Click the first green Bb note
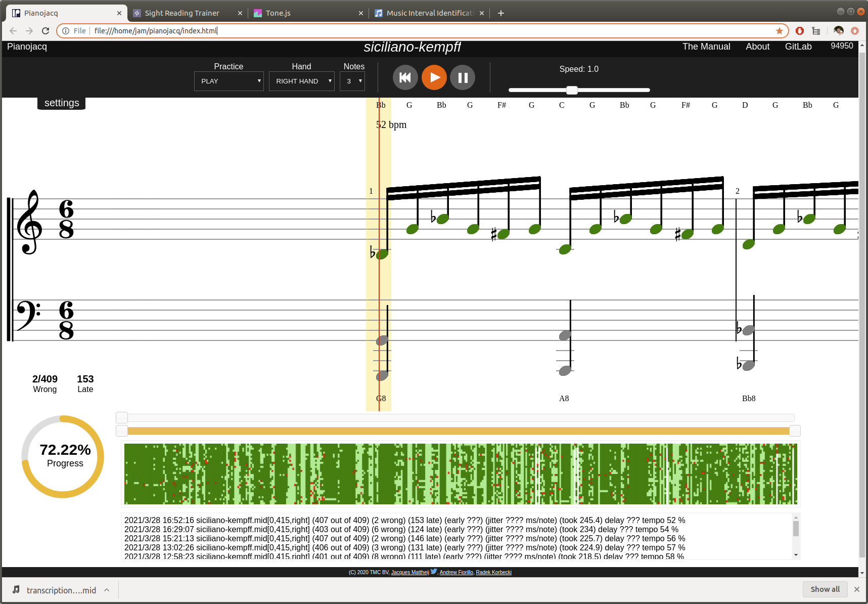868x604 pixels. click(x=382, y=254)
